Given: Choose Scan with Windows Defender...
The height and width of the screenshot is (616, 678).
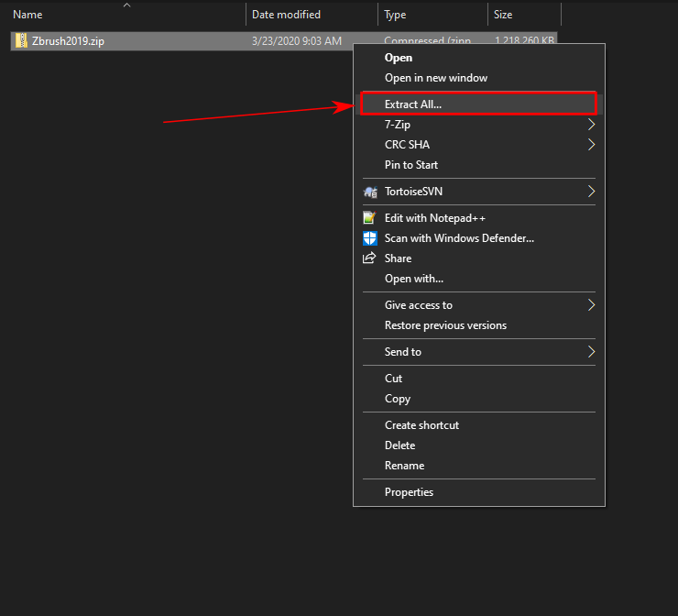Looking at the screenshot, I should [x=479, y=238].
